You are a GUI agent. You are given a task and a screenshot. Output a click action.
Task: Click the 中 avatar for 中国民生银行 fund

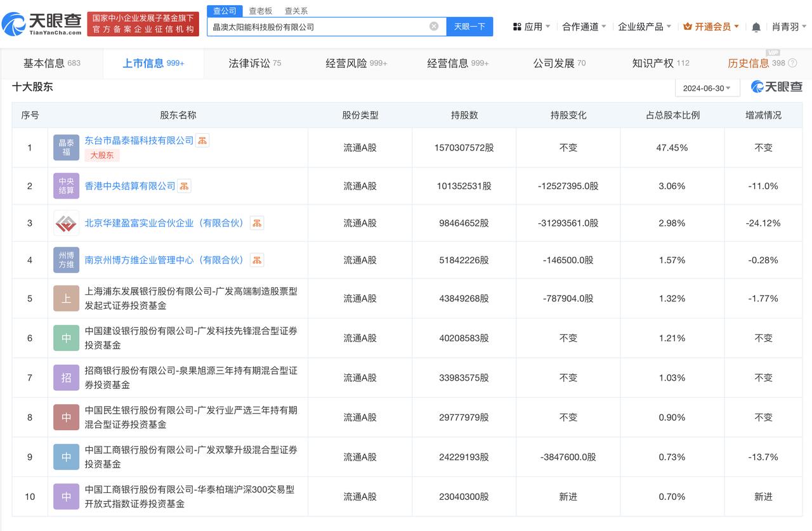(x=67, y=417)
